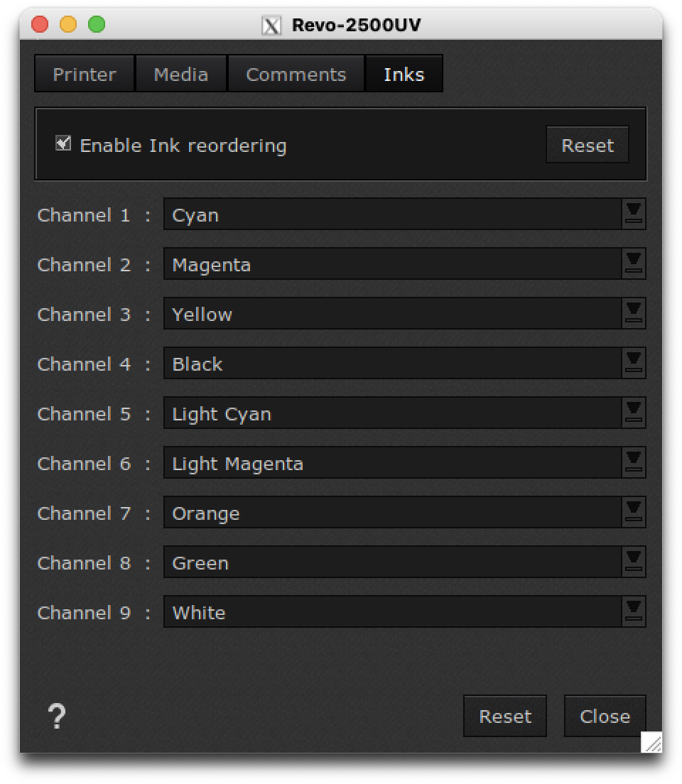Click the Reset button next to Enable Ink reordering
Screen dimensions: 682x784
pyautogui.click(x=587, y=144)
